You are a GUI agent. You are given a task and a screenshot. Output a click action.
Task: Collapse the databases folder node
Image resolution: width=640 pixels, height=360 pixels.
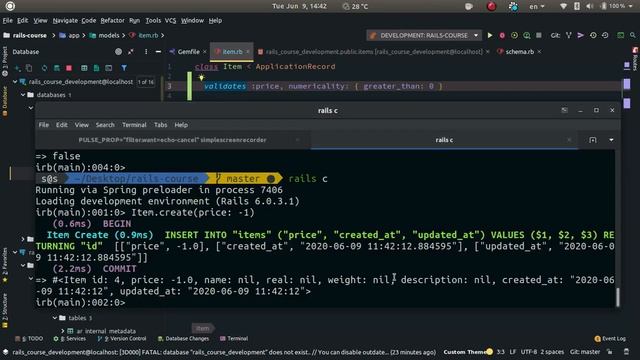pyautogui.click(x=23, y=95)
